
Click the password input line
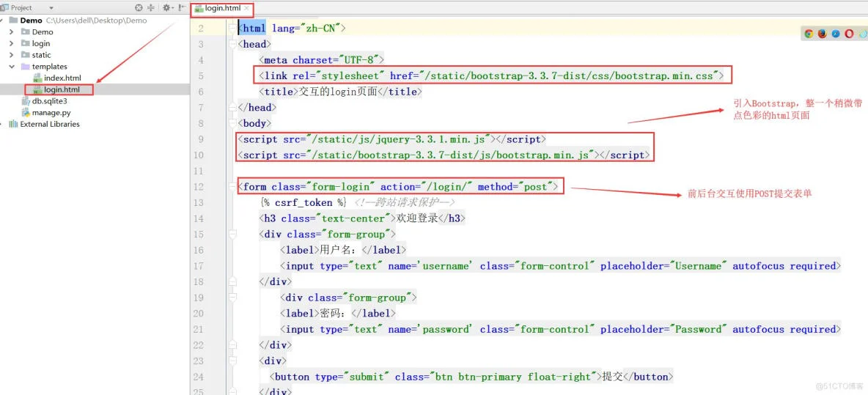[561, 329]
